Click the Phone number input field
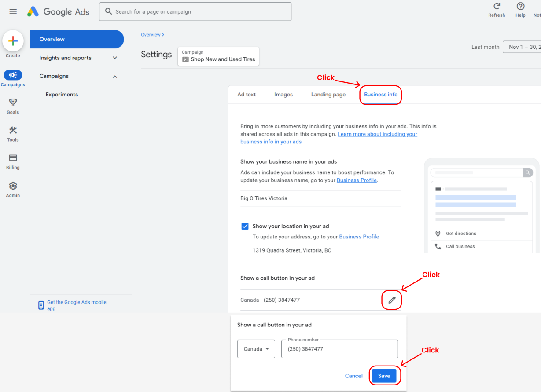Viewport: 541px width, 392px height. click(x=340, y=349)
